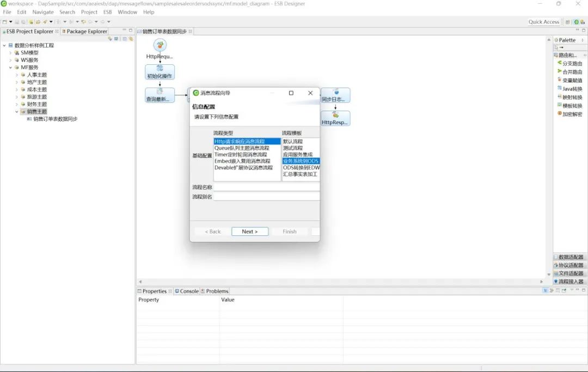The width and height of the screenshot is (588, 372).
Task: Pick Java转换 from the Palette
Action: [569, 88]
